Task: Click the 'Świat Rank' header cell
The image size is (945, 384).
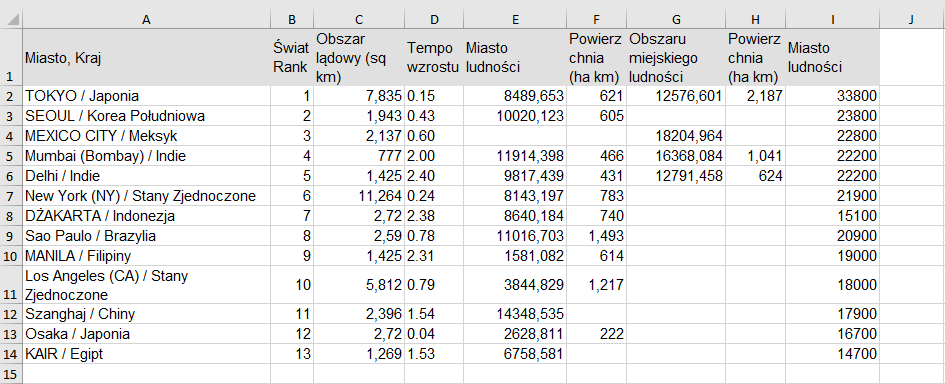Action: (292, 57)
